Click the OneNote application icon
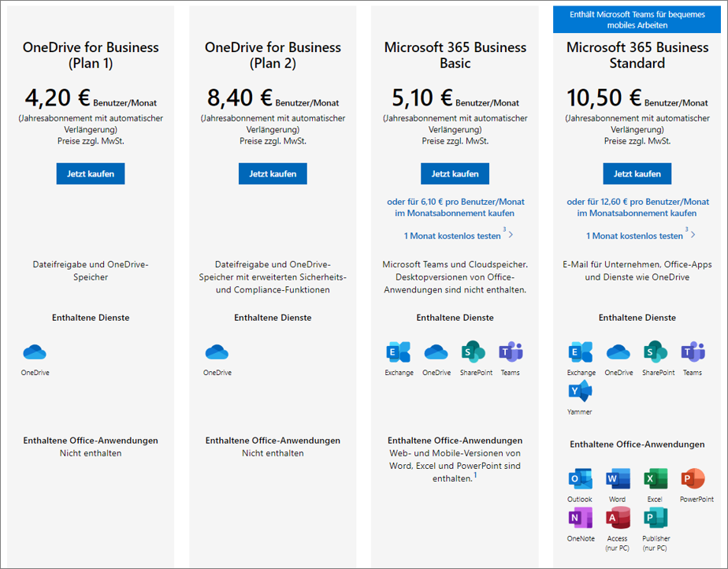 pyautogui.click(x=580, y=518)
